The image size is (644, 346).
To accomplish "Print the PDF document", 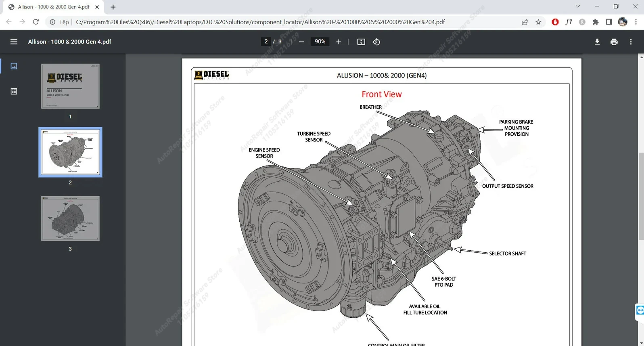I will tap(614, 42).
